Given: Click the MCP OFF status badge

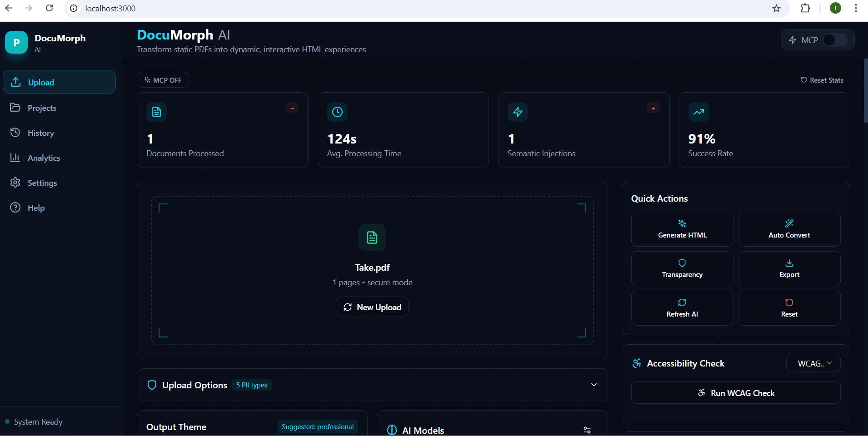Looking at the screenshot, I should click(x=163, y=80).
